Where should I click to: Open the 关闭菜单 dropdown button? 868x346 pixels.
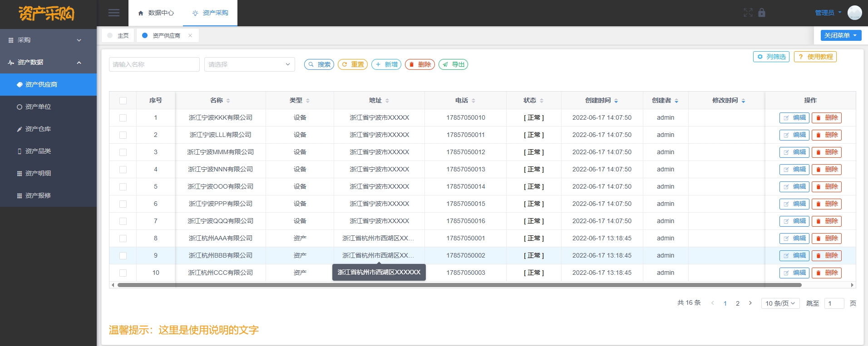point(841,35)
